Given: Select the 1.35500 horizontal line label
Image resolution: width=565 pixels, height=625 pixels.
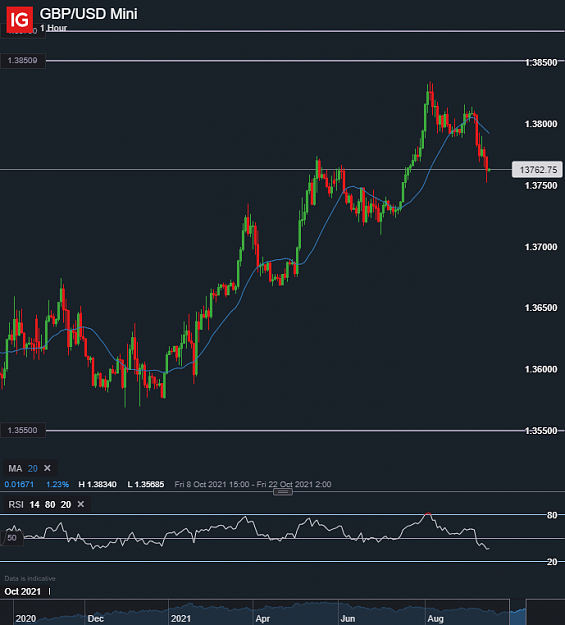Looking at the screenshot, I should click(x=23, y=430).
